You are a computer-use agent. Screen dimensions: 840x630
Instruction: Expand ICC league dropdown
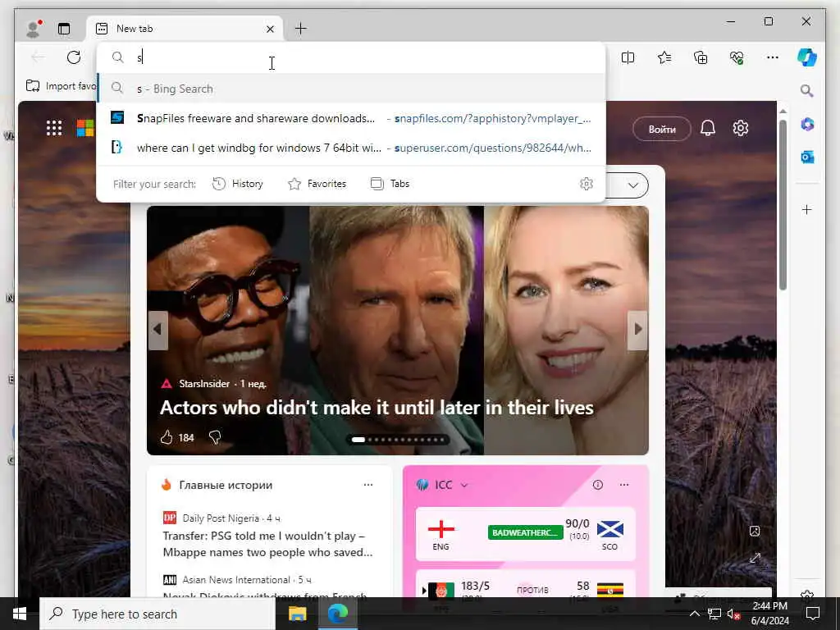pyautogui.click(x=464, y=485)
